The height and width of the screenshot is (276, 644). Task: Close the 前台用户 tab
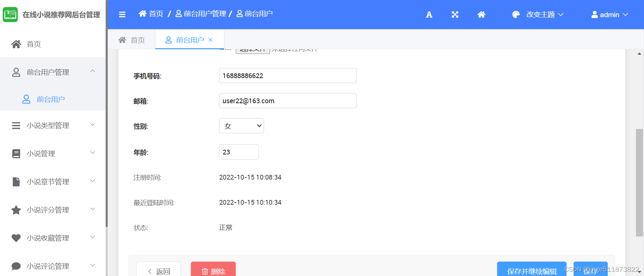click(x=211, y=40)
